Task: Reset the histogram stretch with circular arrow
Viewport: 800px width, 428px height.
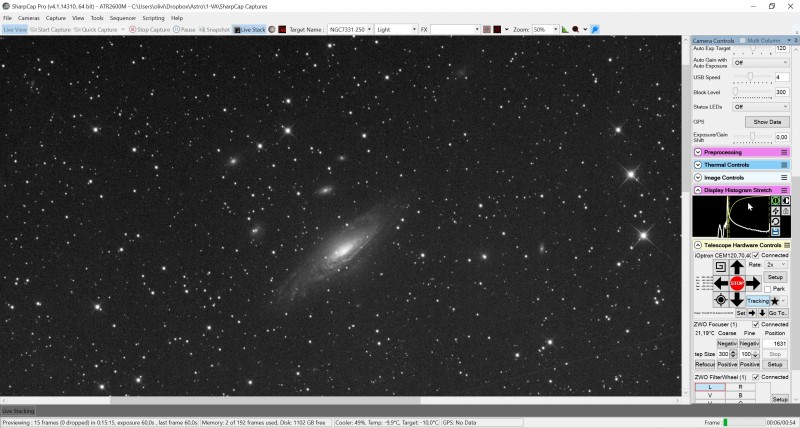Action: coord(775,221)
